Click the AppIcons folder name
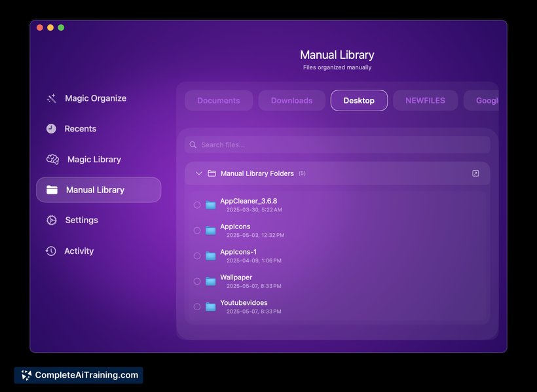The width and height of the screenshot is (537, 392). [x=235, y=226]
